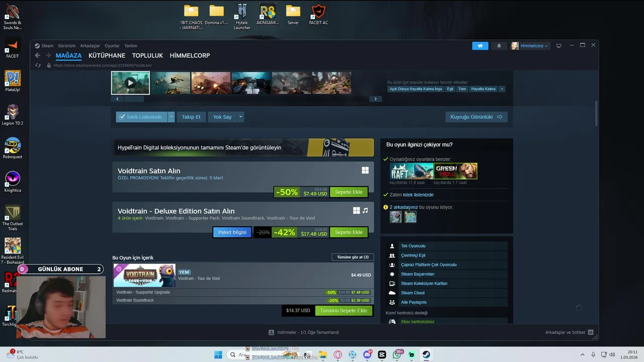Switch to the KÜTÜPHANE tab

tap(107, 55)
